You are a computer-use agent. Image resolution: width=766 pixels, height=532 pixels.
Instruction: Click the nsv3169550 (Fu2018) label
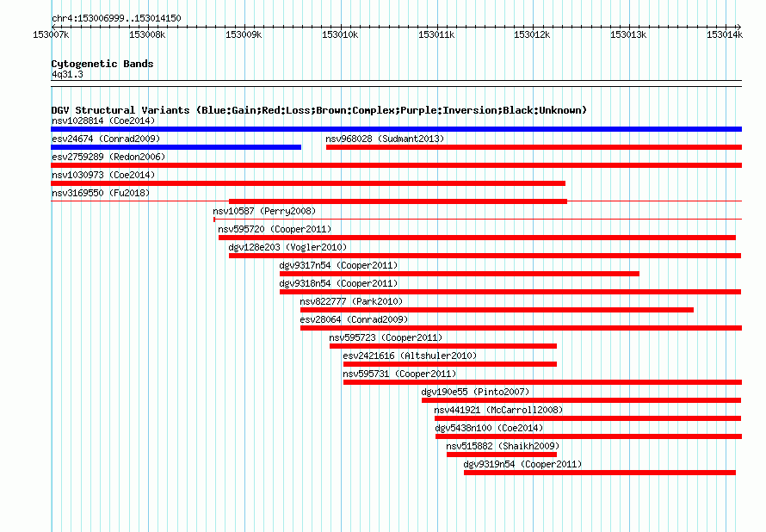pos(101,193)
